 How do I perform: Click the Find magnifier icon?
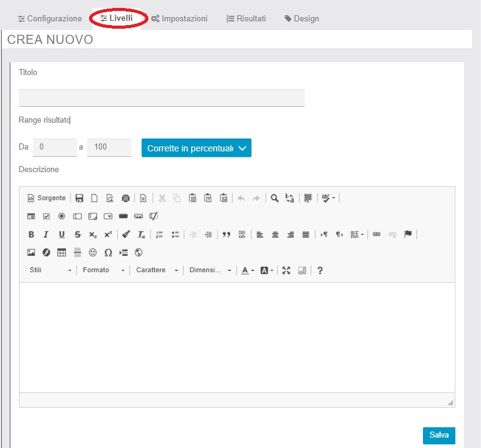point(275,198)
